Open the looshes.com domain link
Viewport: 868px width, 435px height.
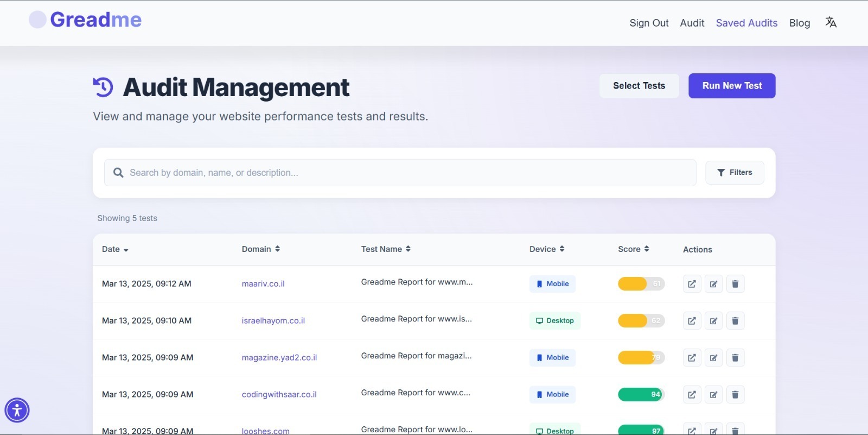[x=266, y=431]
